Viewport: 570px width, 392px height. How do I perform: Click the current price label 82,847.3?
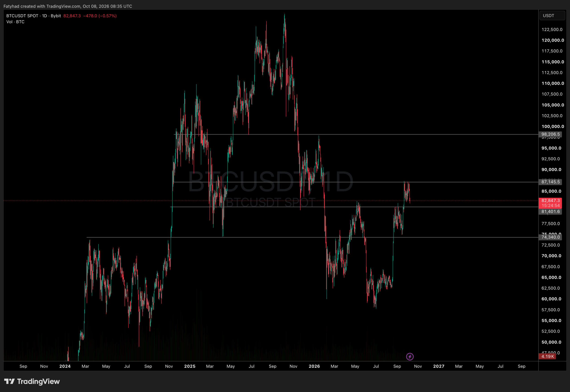(550, 201)
